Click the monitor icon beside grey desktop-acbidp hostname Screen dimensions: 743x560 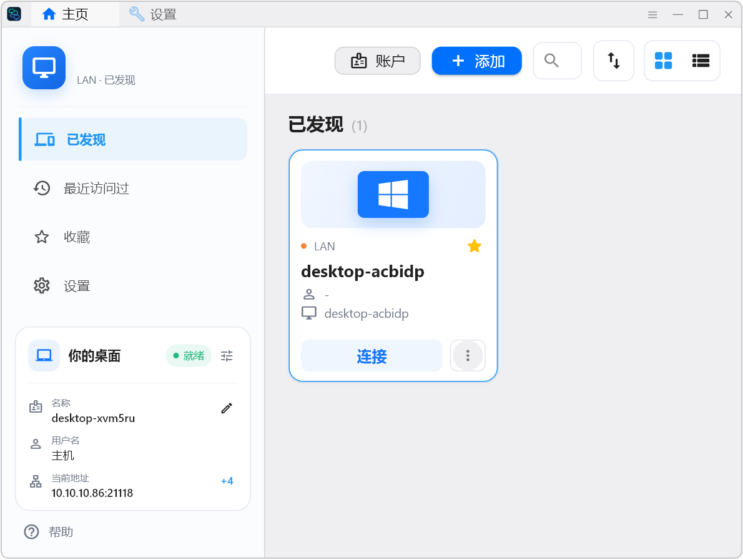[x=309, y=313]
